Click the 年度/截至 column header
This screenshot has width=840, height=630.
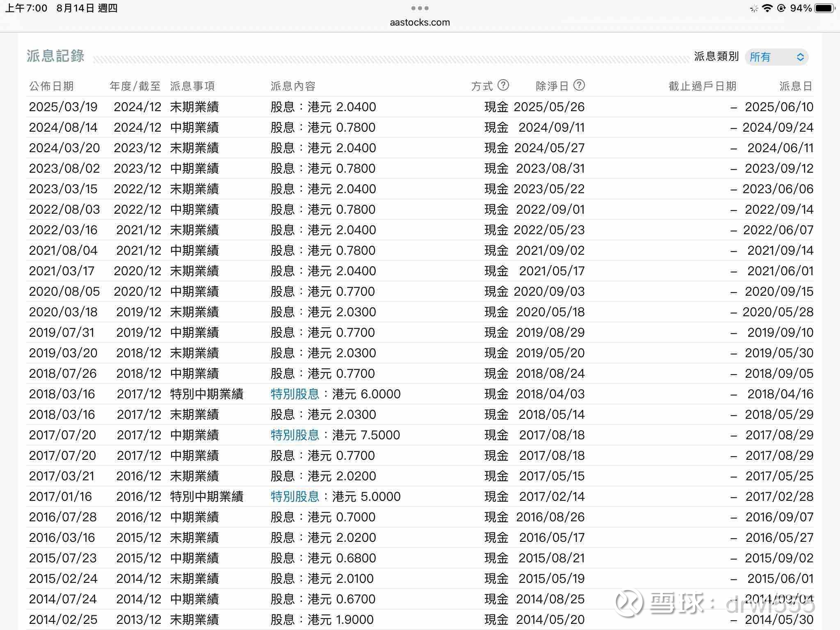click(x=135, y=86)
